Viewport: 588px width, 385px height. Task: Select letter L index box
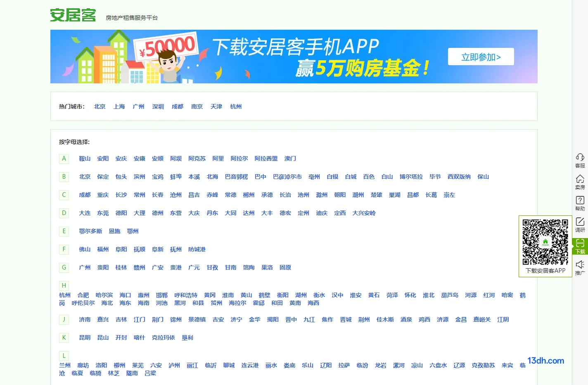point(64,356)
